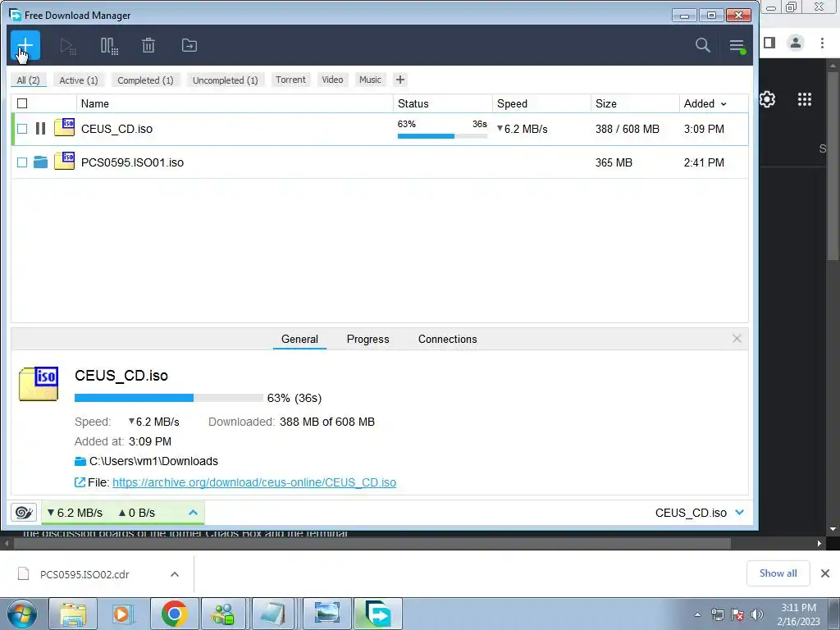The height and width of the screenshot is (630, 840).
Task: Click the CEUS_CD.iso row progress bar
Action: click(x=442, y=136)
